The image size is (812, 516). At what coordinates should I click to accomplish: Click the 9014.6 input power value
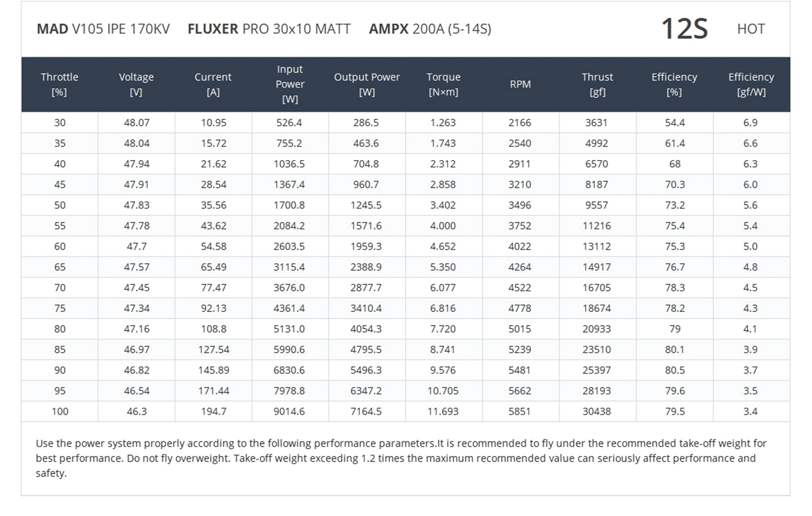tap(289, 412)
